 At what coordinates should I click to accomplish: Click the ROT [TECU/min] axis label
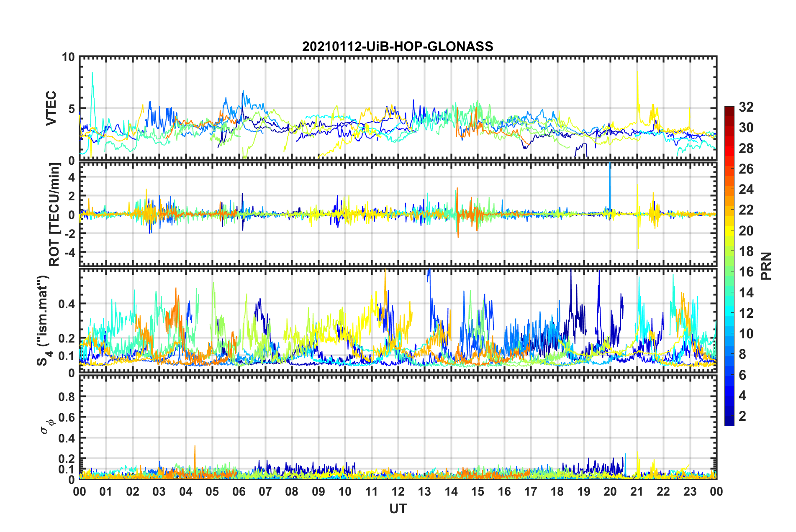(x=54, y=215)
